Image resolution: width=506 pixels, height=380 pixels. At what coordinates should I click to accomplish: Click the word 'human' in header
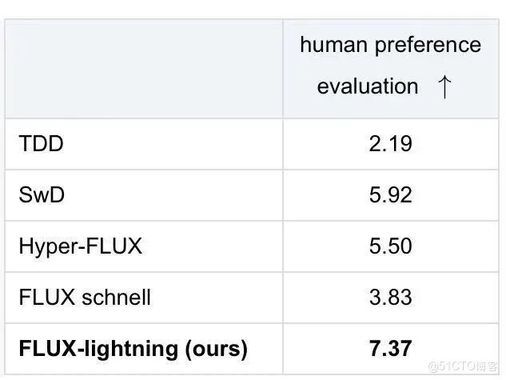[x=334, y=45]
